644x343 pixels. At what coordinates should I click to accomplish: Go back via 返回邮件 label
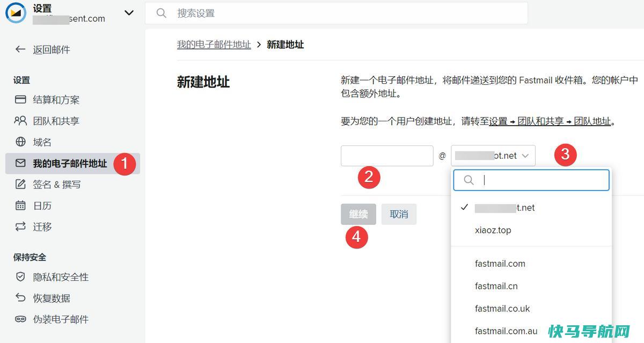pyautogui.click(x=52, y=49)
